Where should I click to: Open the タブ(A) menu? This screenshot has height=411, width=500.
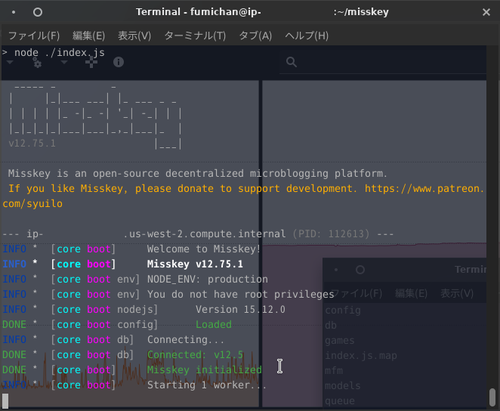pos(256,36)
